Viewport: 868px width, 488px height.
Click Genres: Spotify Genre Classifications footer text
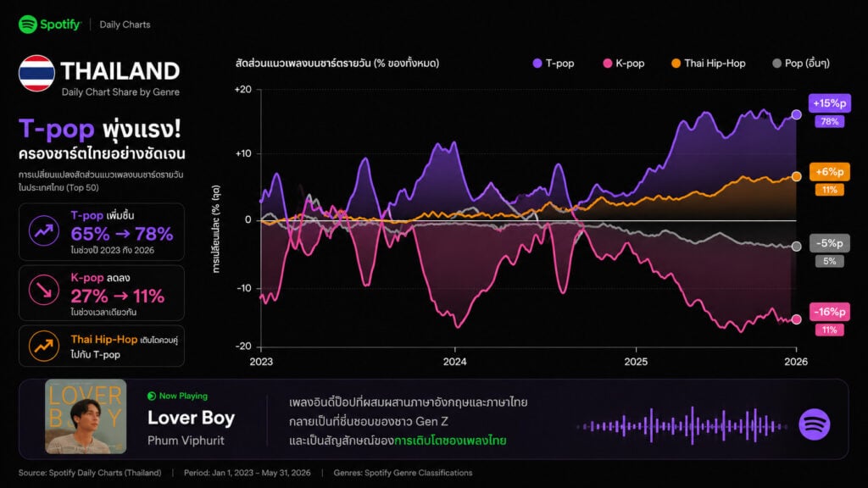pyautogui.click(x=403, y=473)
